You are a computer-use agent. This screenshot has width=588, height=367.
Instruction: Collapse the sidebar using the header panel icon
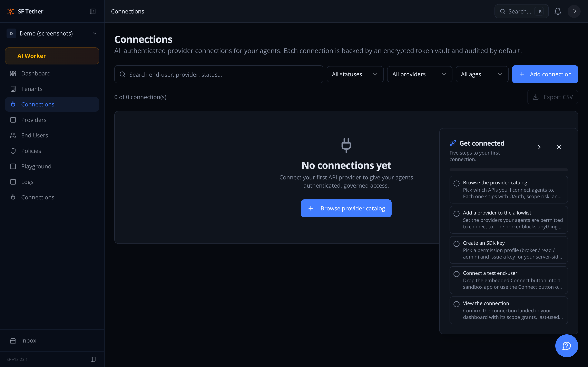[92, 11]
